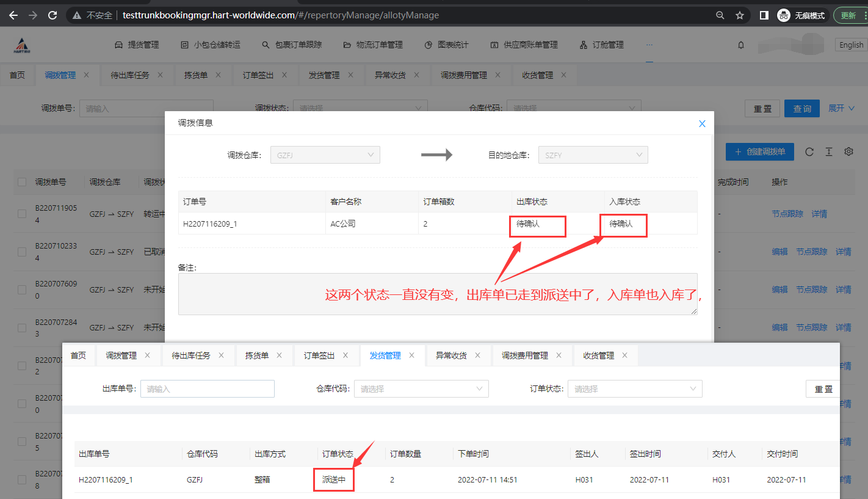The height and width of the screenshot is (499, 868).
Task: Check the box for row B2207102334
Action: 22,252
